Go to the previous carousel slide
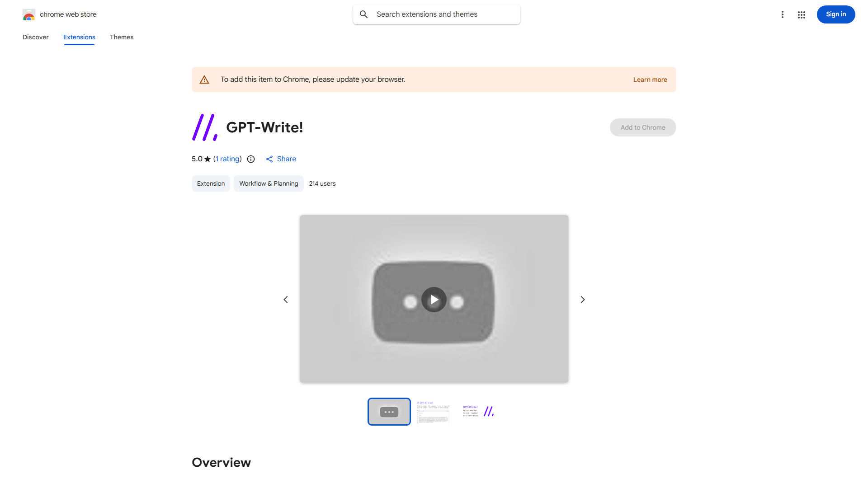Screen dimensions: 868x488 (286, 300)
